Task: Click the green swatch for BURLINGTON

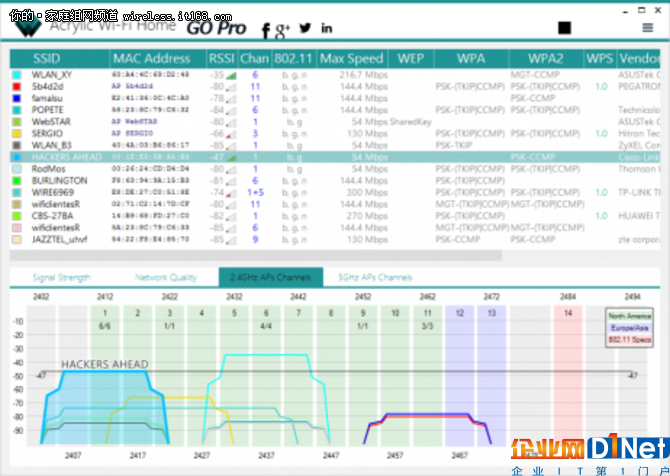Action: click(17, 180)
